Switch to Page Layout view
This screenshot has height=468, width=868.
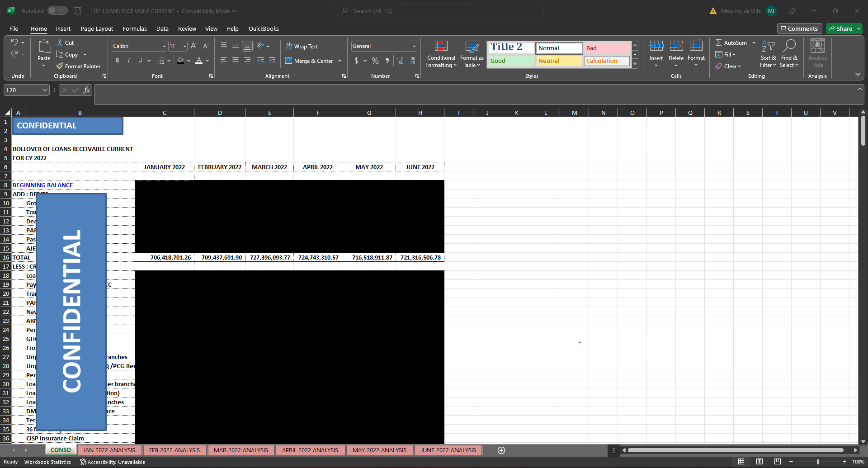(759, 462)
